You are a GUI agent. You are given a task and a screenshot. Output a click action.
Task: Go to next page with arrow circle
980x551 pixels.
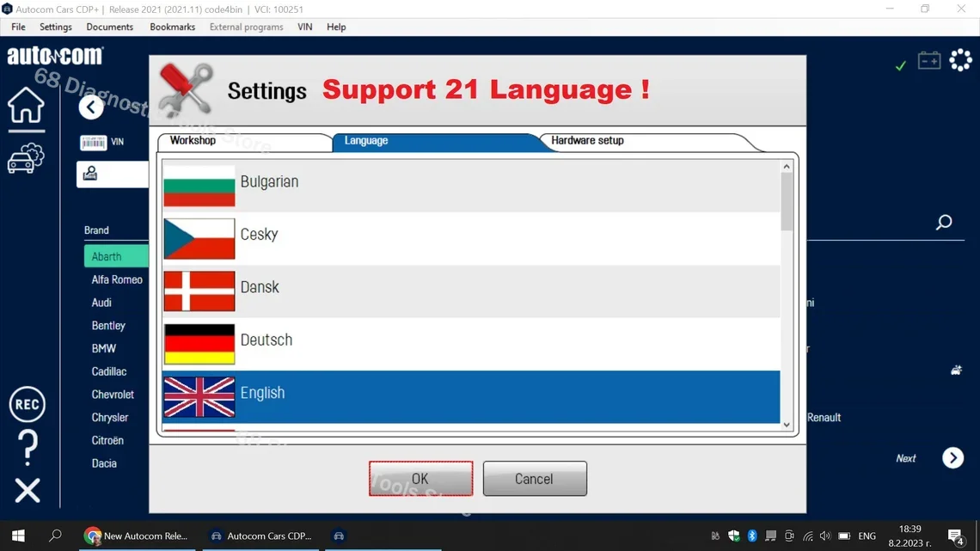coord(952,458)
